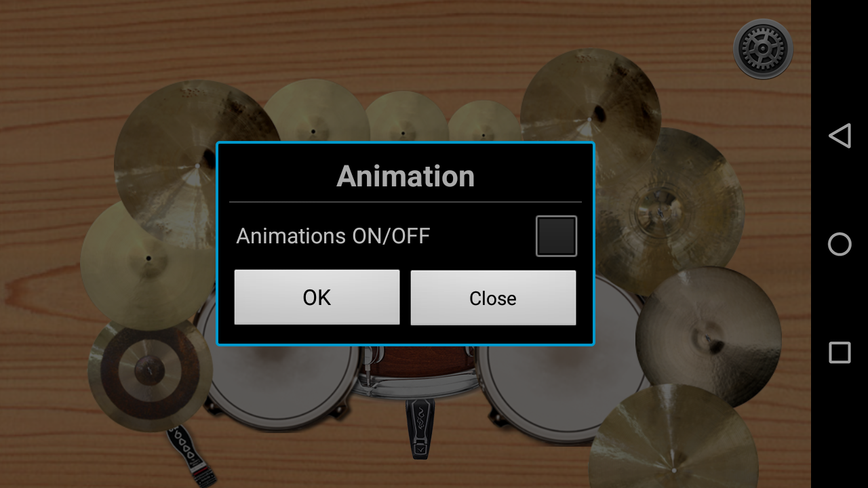This screenshot has height=488, width=868.
Task: Click the Animation dialog title
Action: (x=406, y=176)
